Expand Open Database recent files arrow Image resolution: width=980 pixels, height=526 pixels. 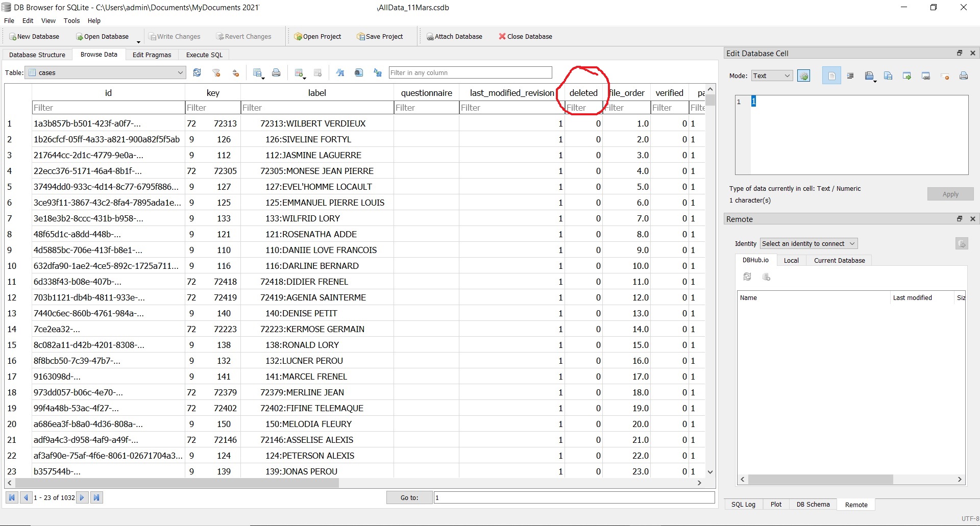[x=138, y=42]
